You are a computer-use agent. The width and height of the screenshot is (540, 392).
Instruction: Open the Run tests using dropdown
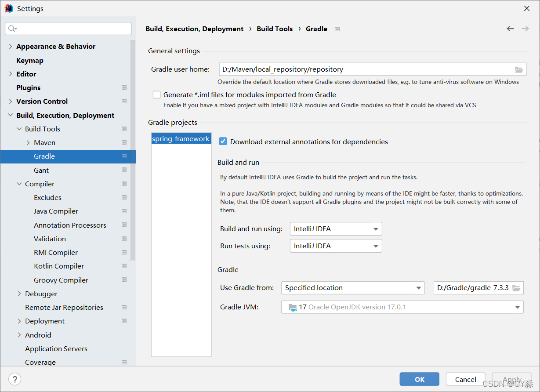tap(336, 246)
